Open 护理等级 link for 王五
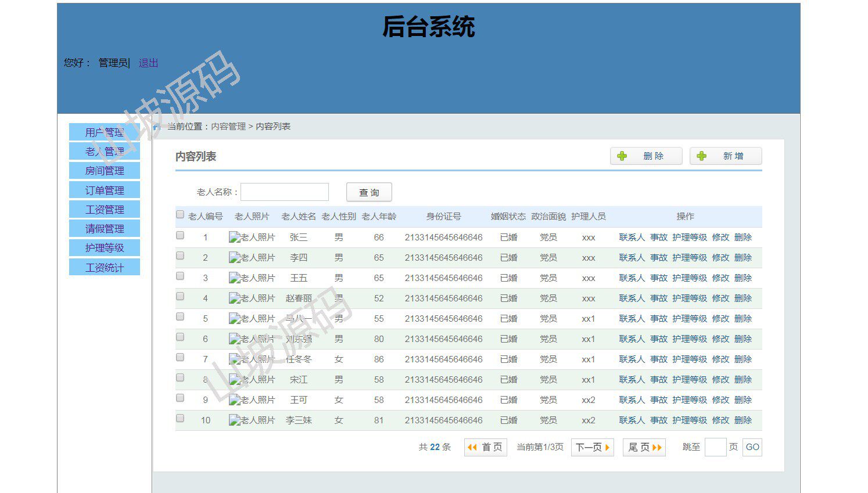The width and height of the screenshot is (868, 493). click(690, 278)
